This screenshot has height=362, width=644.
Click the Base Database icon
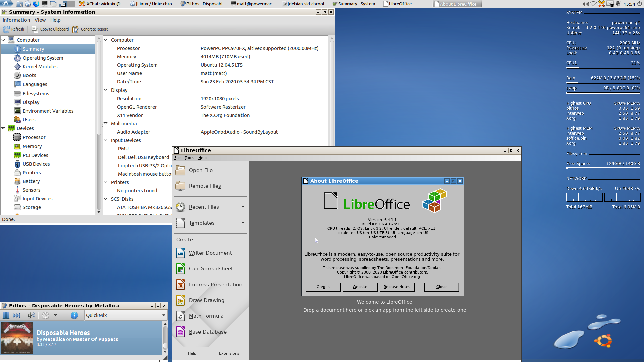pyautogui.click(x=180, y=332)
